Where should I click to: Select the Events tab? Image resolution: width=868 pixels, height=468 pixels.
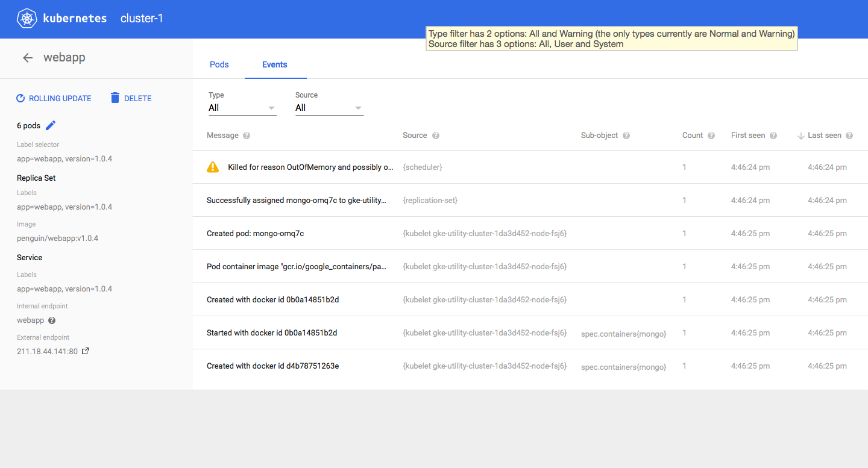coord(275,64)
